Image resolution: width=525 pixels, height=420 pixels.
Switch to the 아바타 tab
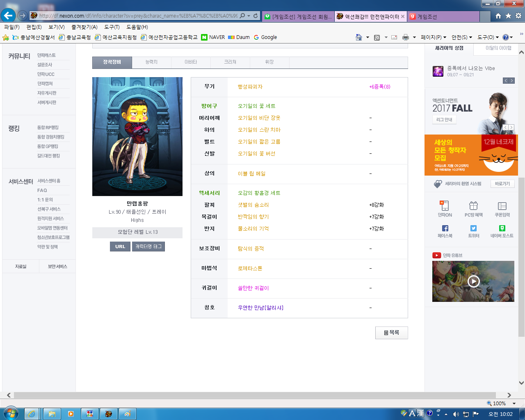pyautogui.click(x=191, y=62)
